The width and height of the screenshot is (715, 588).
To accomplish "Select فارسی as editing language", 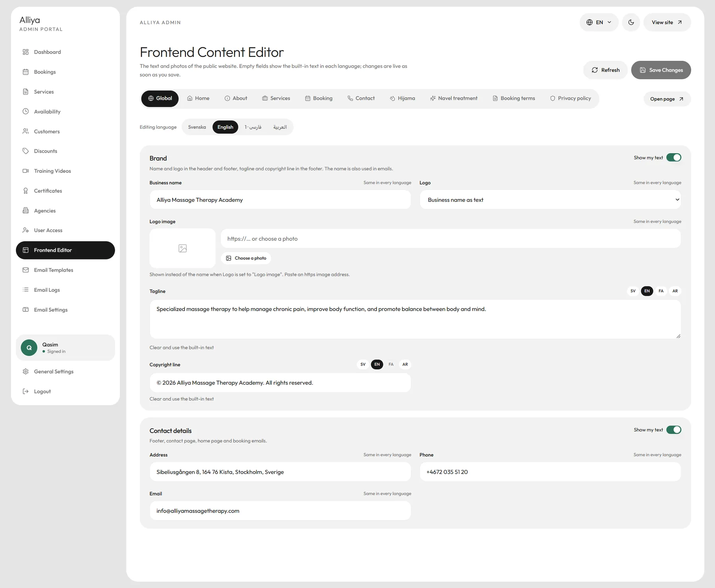I will pyautogui.click(x=253, y=127).
